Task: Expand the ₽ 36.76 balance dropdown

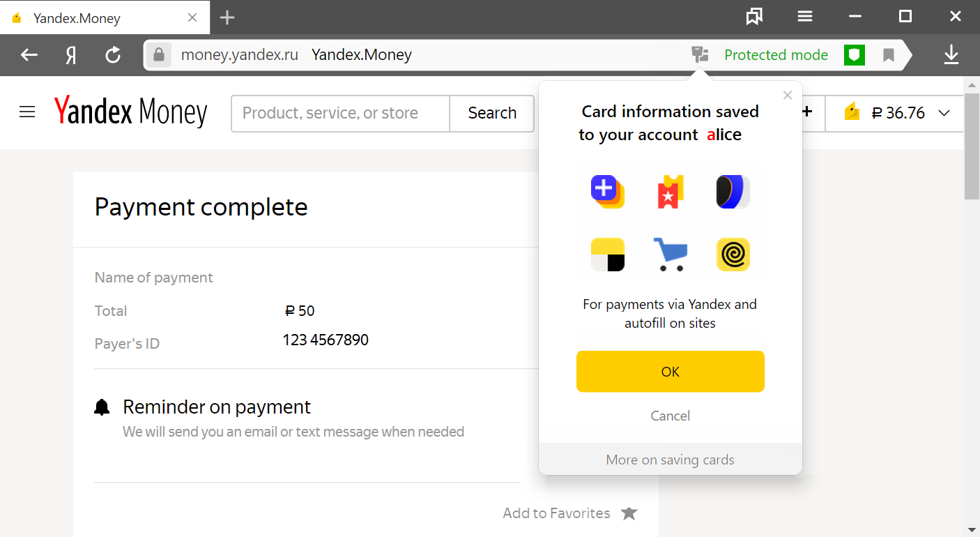Action: 944,113
